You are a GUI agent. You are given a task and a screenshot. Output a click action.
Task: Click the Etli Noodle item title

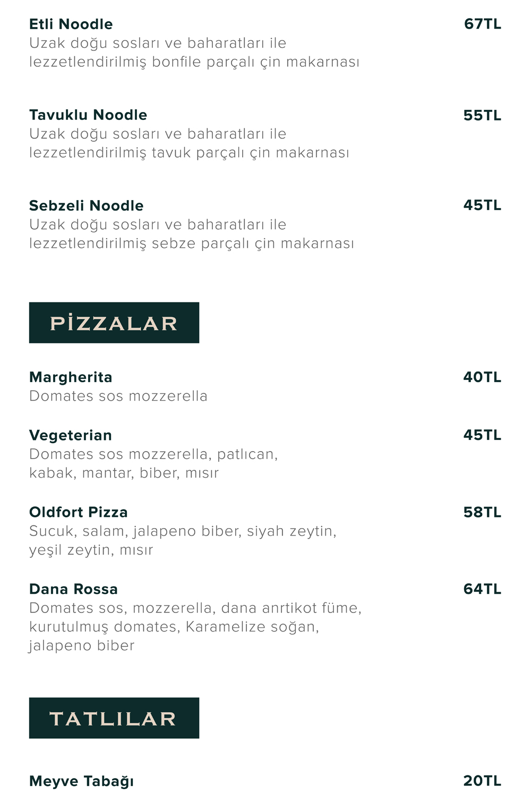[71, 24]
